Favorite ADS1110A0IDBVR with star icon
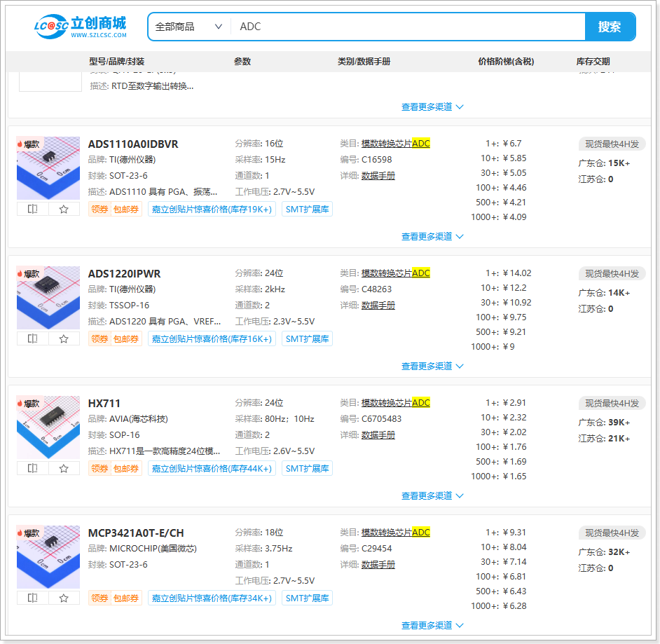The height and width of the screenshot is (644, 660). pyautogui.click(x=64, y=210)
